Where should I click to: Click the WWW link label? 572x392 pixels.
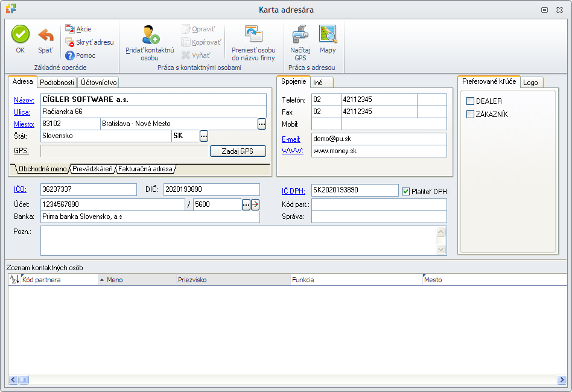coord(293,151)
